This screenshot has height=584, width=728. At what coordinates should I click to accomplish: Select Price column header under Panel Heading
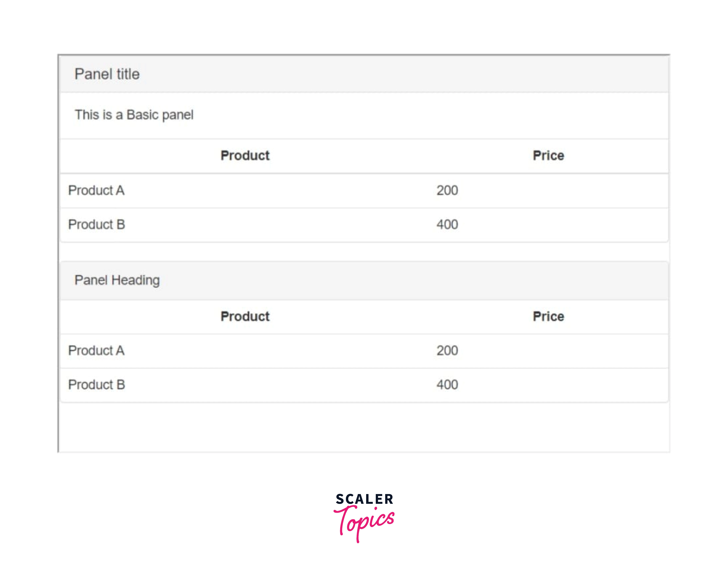coord(548,317)
